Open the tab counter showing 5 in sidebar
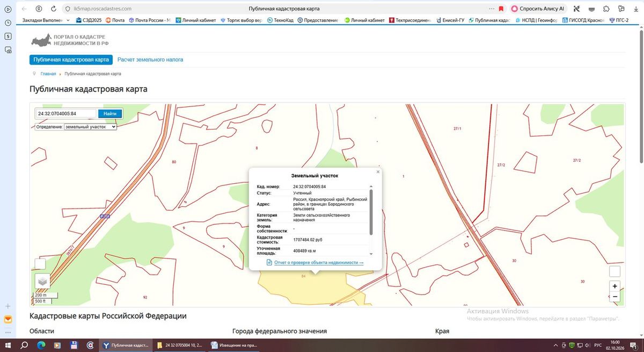644x352 pixels. pos(8,37)
